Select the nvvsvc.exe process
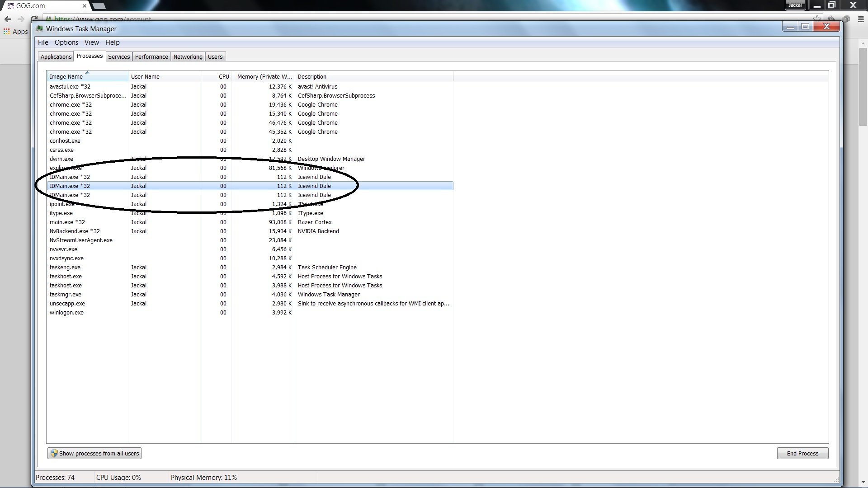 [250, 249]
